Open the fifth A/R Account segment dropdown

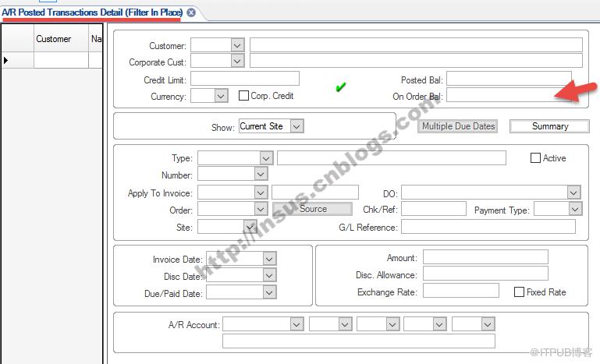pos(488,324)
